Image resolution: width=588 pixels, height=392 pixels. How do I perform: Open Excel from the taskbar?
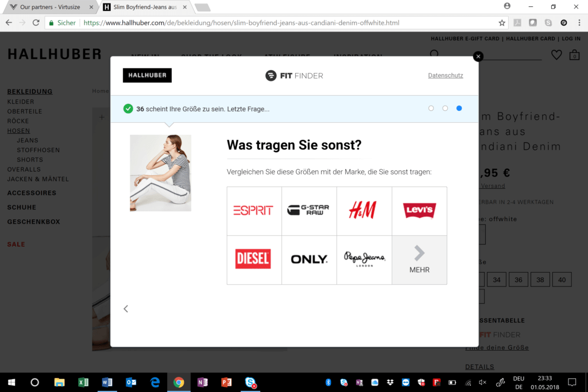tap(83, 382)
